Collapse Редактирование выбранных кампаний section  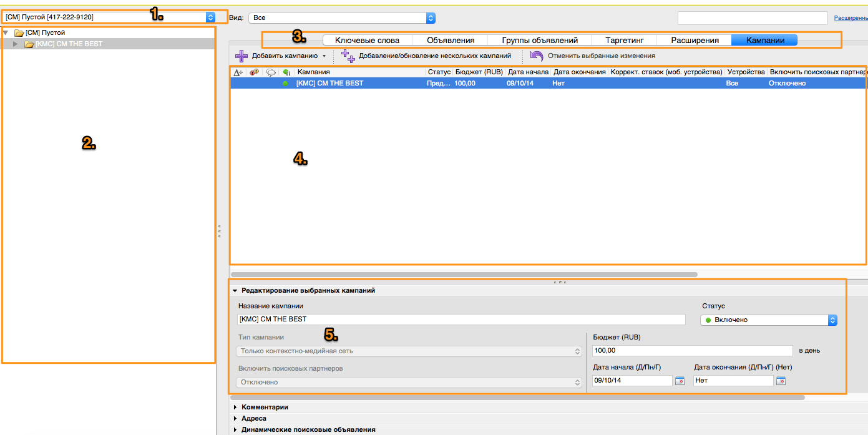pyautogui.click(x=235, y=290)
